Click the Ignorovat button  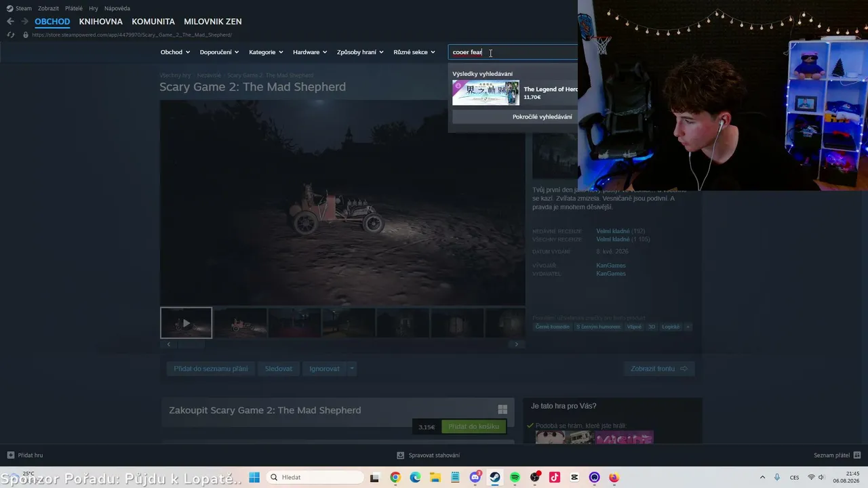click(324, 369)
